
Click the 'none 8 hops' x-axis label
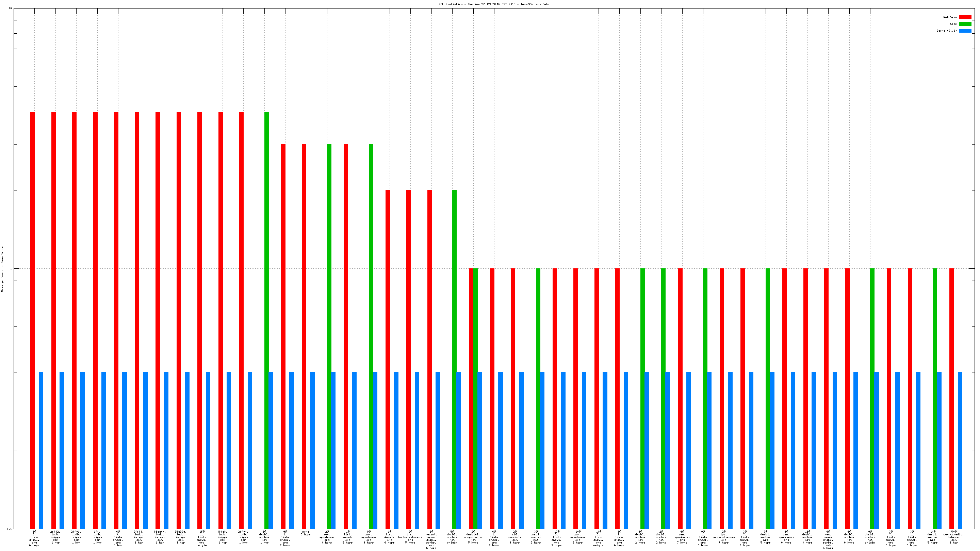pos(306,533)
